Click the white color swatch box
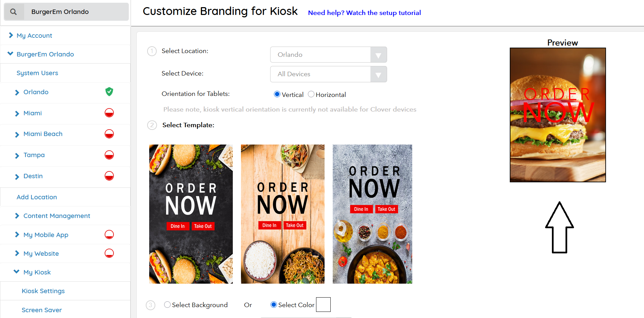 323,305
